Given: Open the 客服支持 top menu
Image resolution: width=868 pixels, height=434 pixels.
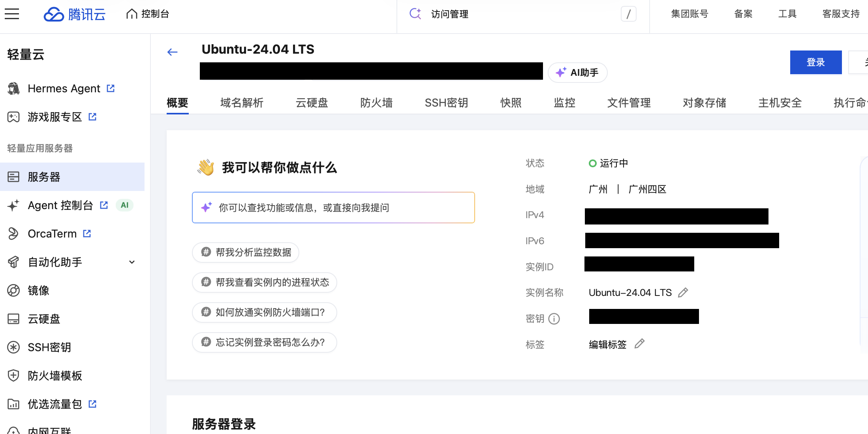Looking at the screenshot, I should coord(841,14).
